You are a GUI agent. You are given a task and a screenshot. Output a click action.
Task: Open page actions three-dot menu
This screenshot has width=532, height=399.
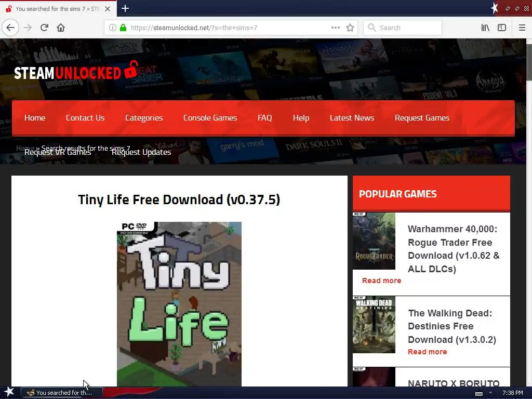335,28
